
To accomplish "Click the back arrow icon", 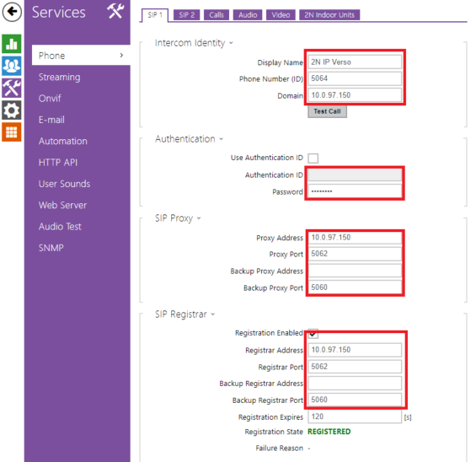I will click(x=12, y=12).
